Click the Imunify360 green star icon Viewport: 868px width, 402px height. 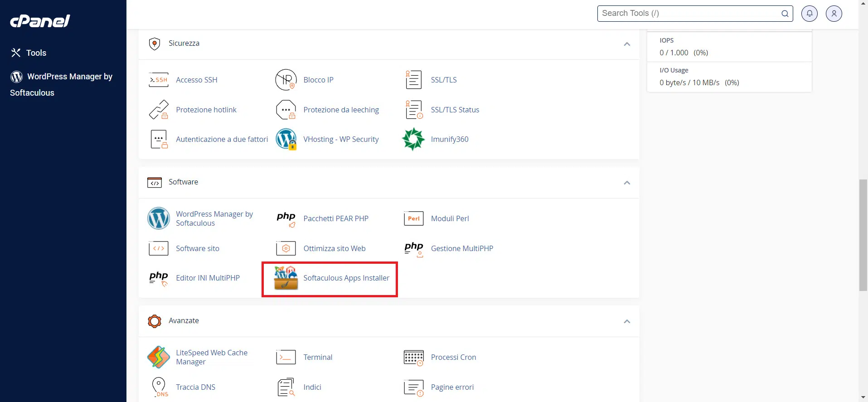click(413, 139)
